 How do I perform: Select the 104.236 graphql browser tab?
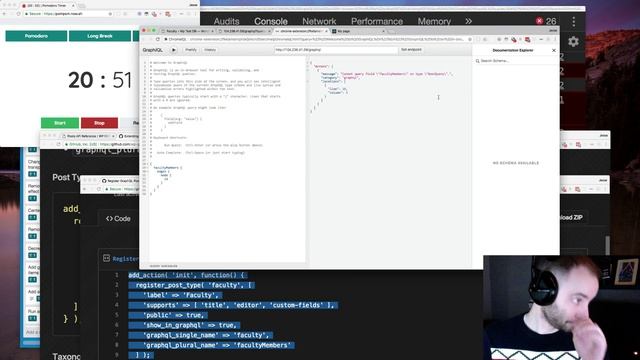pos(244,31)
